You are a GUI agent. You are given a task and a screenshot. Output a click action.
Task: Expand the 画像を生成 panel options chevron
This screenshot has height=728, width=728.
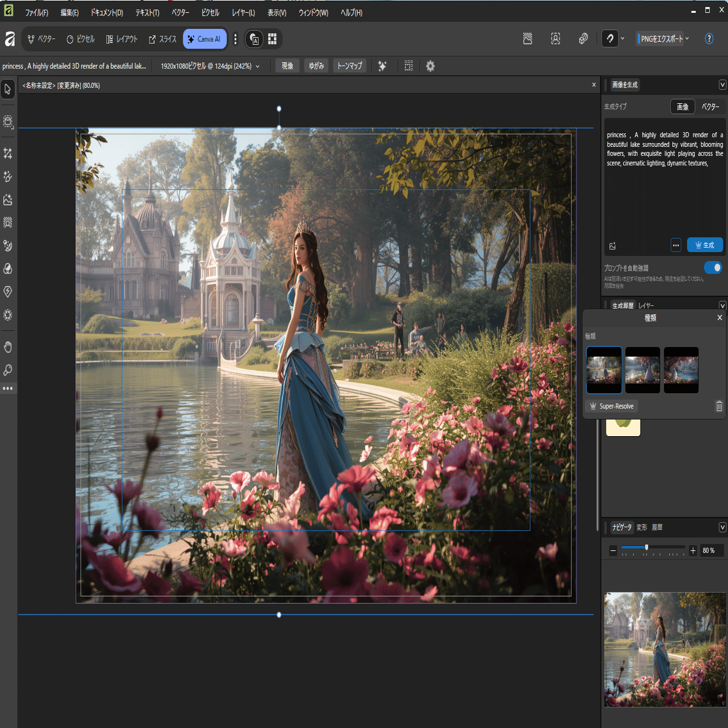(x=722, y=85)
